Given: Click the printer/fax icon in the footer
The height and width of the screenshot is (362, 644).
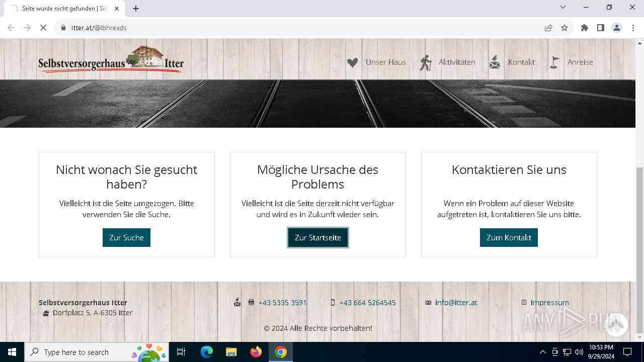Looking at the screenshot, I should (251, 303).
